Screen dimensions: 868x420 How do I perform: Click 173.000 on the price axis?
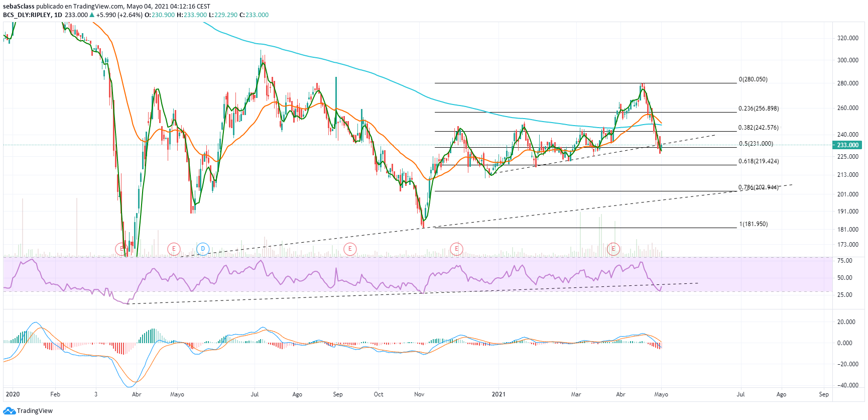coord(848,245)
